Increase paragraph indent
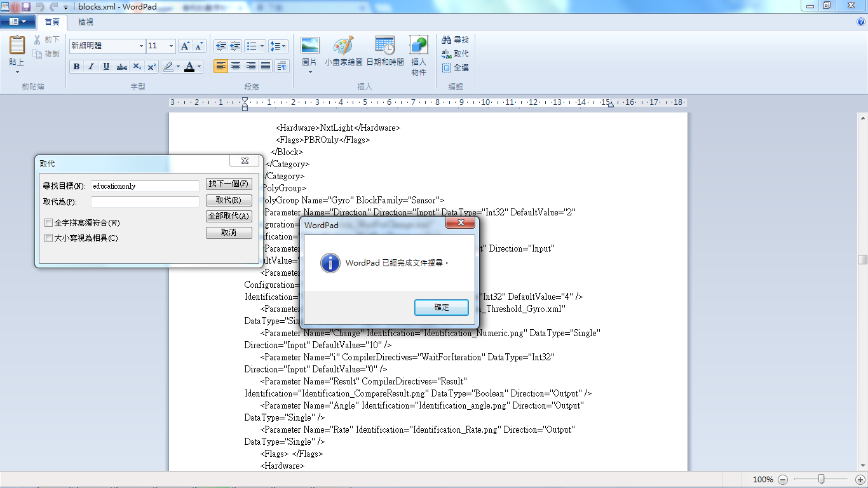 click(235, 46)
